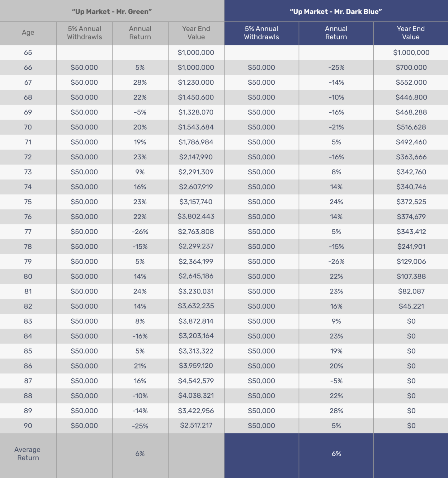The image size is (448, 478).
Task: Select Mr. Green's $1,450,600 value
Action: click(x=196, y=97)
